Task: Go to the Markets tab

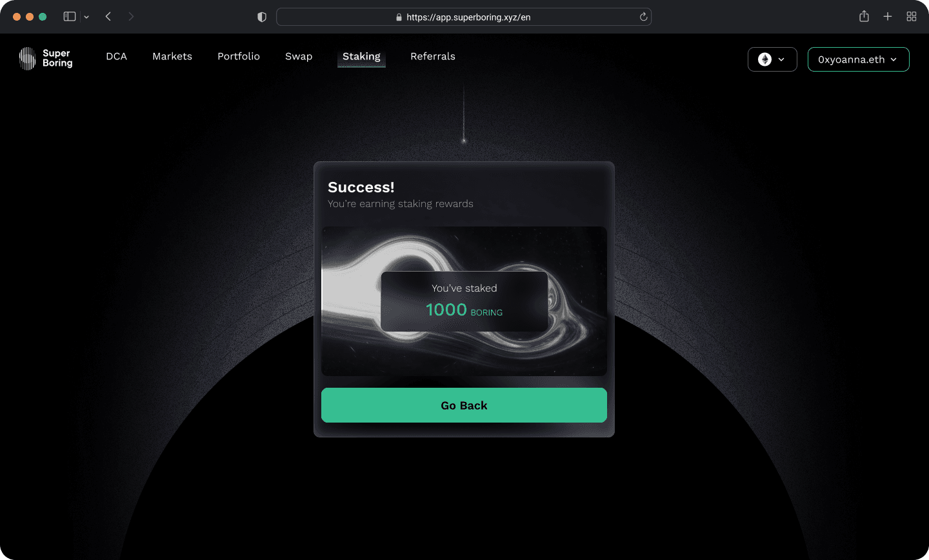Action: [172, 57]
